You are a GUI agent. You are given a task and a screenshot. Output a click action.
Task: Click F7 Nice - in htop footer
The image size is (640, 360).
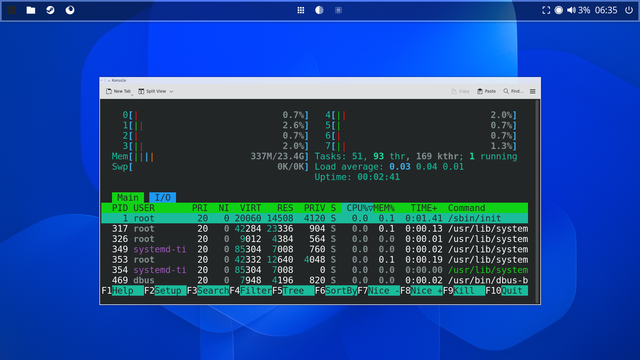click(x=379, y=291)
